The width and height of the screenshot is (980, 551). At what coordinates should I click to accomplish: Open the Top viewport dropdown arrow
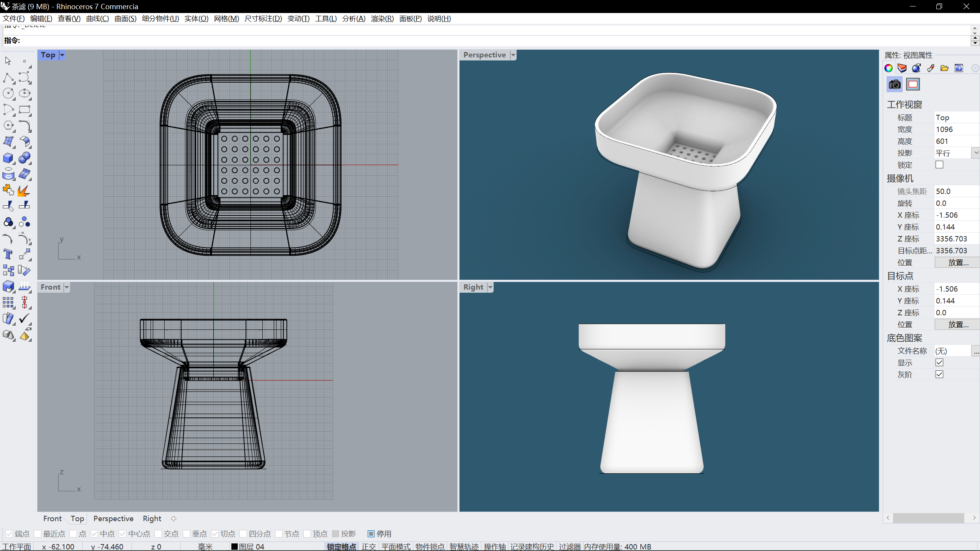pyautogui.click(x=62, y=55)
